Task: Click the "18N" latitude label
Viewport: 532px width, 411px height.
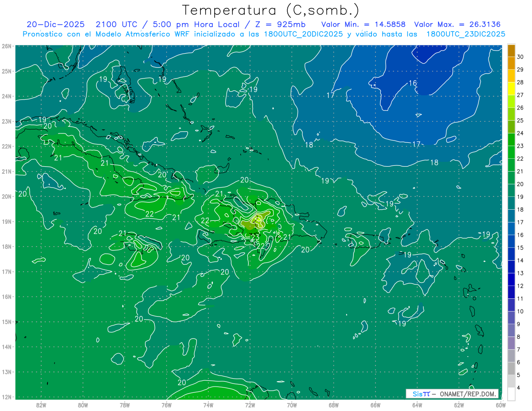Action: click(7, 247)
